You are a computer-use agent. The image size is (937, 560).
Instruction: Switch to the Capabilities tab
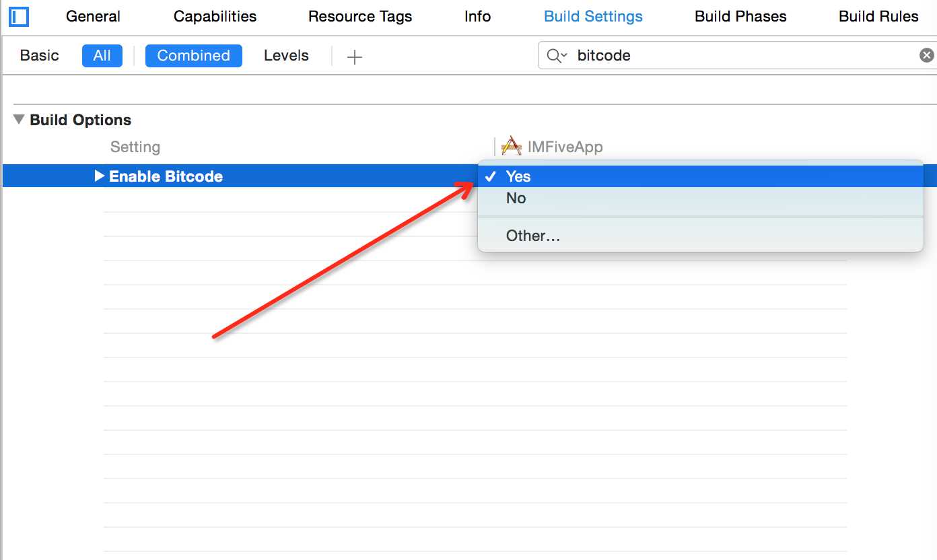pyautogui.click(x=215, y=17)
